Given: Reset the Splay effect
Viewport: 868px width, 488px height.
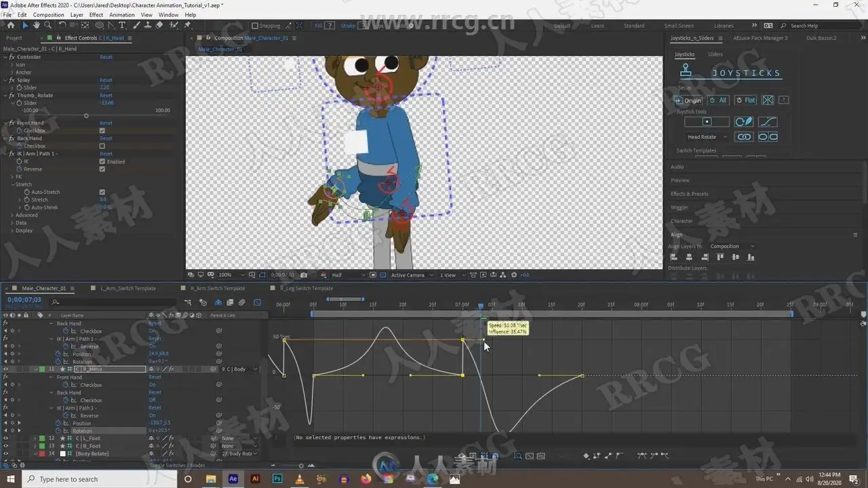Looking at the screenshot, I should coord(106,80).
